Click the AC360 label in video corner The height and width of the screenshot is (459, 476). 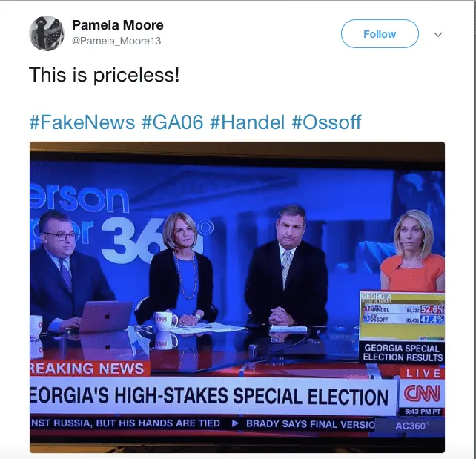point(412,426)
